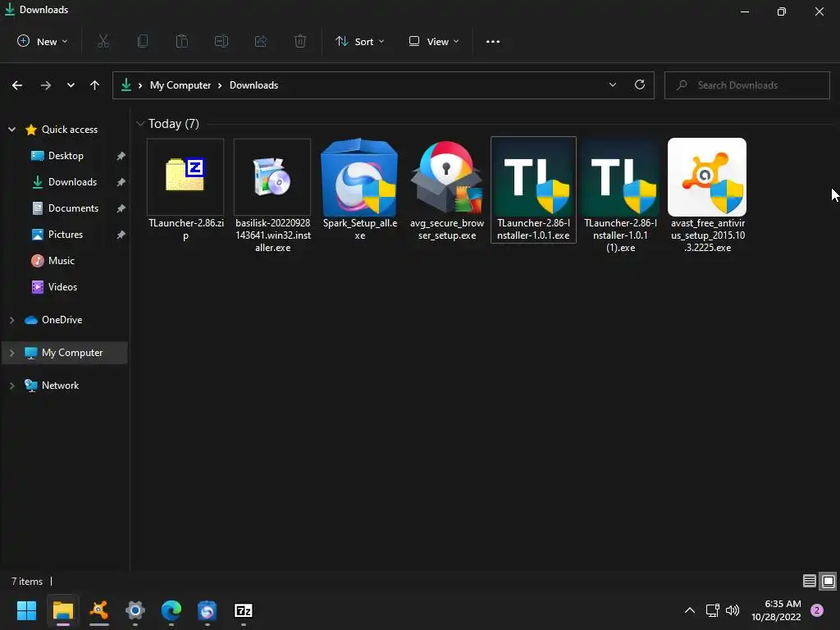Screen dimensions: 840x630
Task: Open Microsoft Edge from the taskbar
Action: click(171, 610)
